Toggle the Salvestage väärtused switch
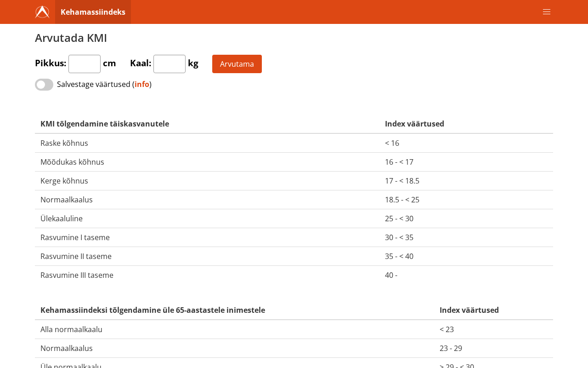Viewport: 588px width, 368px height. 44,85
